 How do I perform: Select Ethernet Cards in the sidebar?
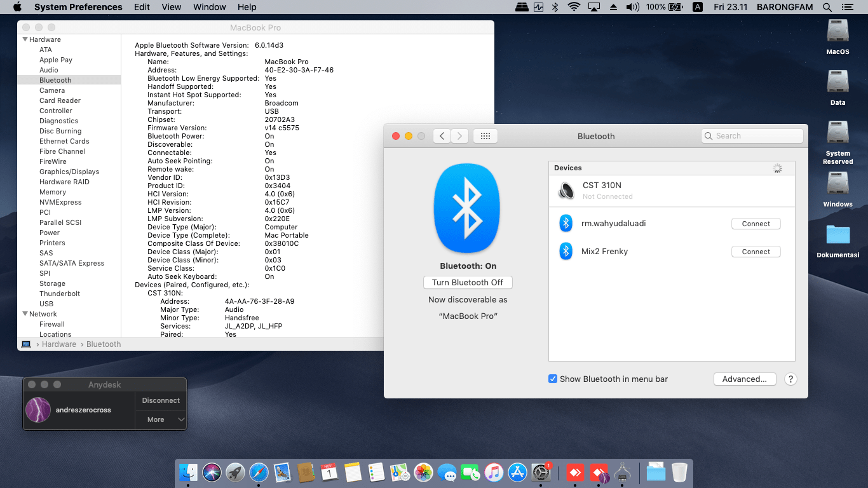64,141
